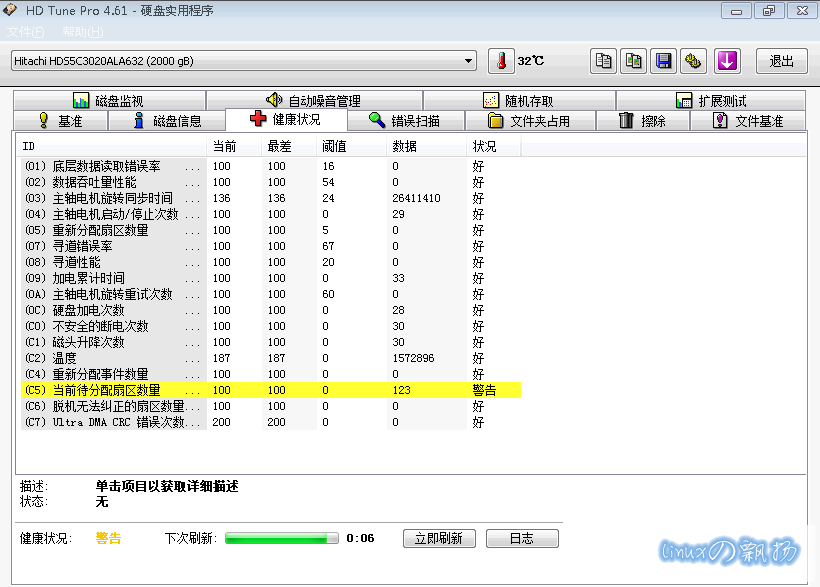820x587 pixels.
Task: Click the copy text to clipboard icon
Action: (x=603, y=61)
